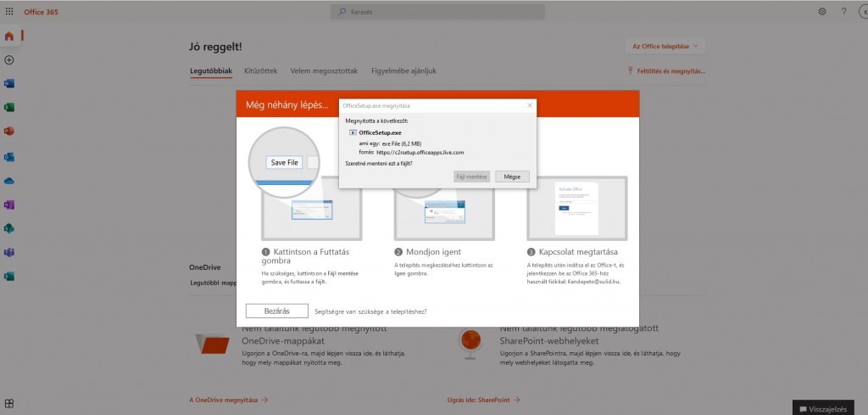
Task: Open Teams from the sidebar
Action: (8, 253)
